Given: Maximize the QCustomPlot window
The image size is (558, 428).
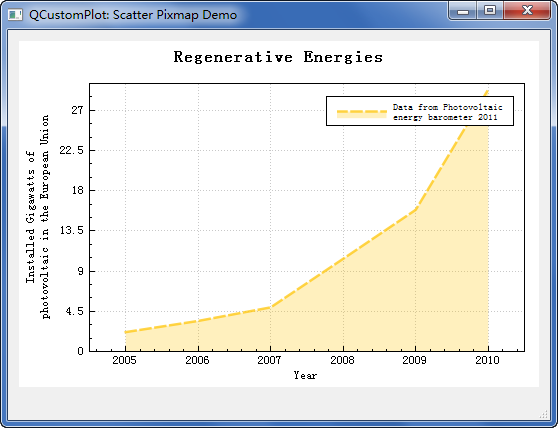Looking at the screenshot, I should [490, 11].
